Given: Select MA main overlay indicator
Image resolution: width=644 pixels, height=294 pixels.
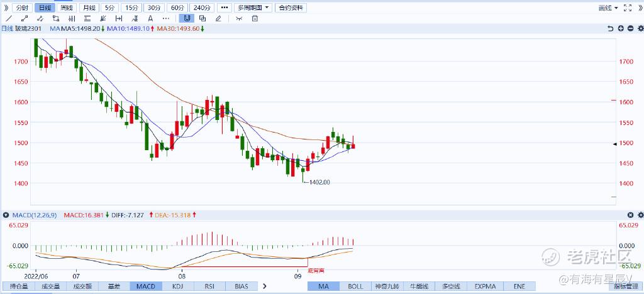Looking at the screenshot, I should [x=323, y=286].
